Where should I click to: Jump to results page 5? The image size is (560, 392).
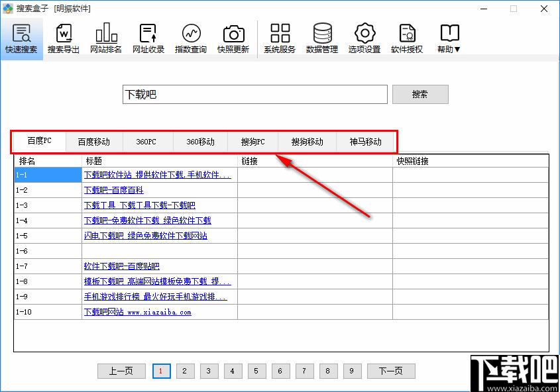coord(257,371)
